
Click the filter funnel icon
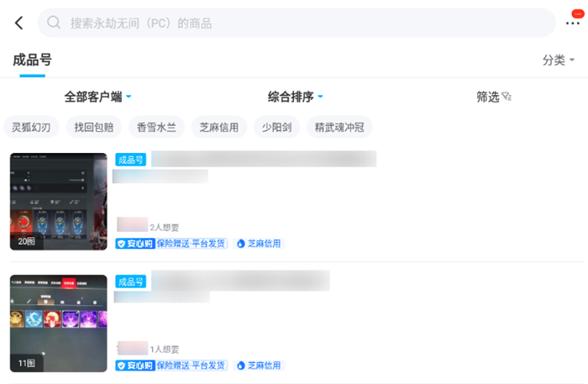(x=507, y=97)
